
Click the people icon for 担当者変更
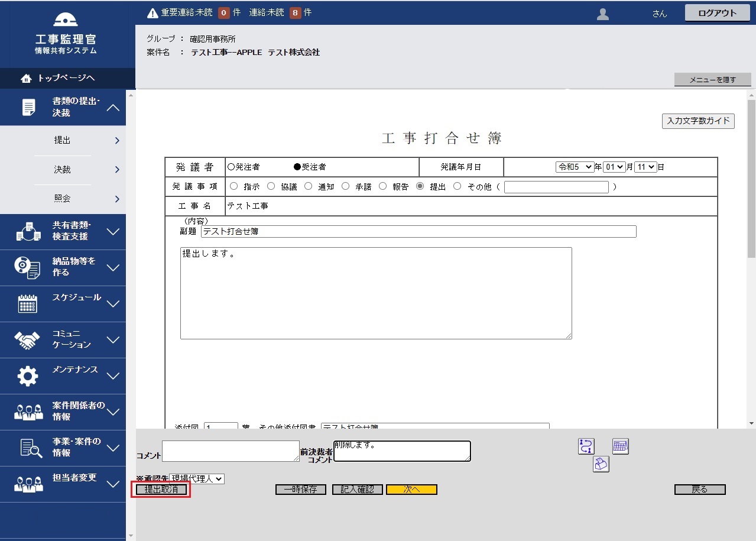[28, 484]
